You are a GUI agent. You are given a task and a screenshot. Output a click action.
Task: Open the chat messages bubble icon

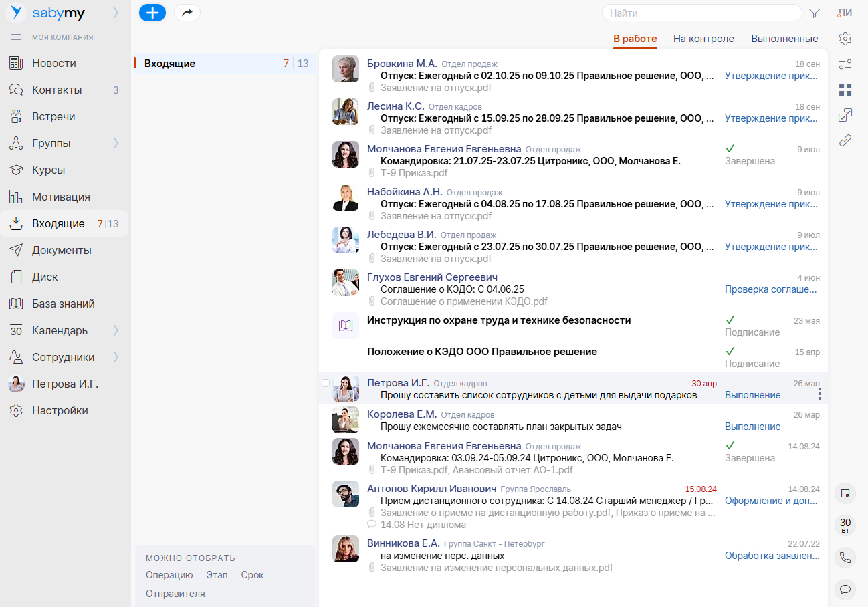click(845, 589)
